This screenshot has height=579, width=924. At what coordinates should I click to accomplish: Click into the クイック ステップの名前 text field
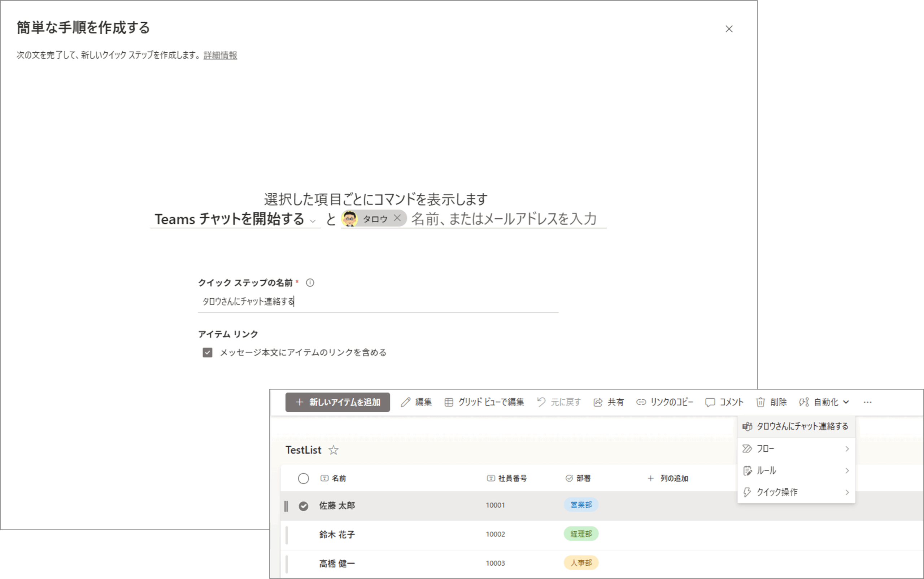[378, 302]
